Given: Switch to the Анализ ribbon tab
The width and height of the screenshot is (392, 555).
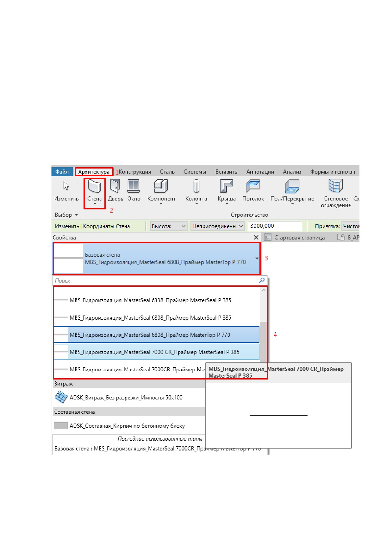Looking at the screenshot, I should click(x=292, y=172).
